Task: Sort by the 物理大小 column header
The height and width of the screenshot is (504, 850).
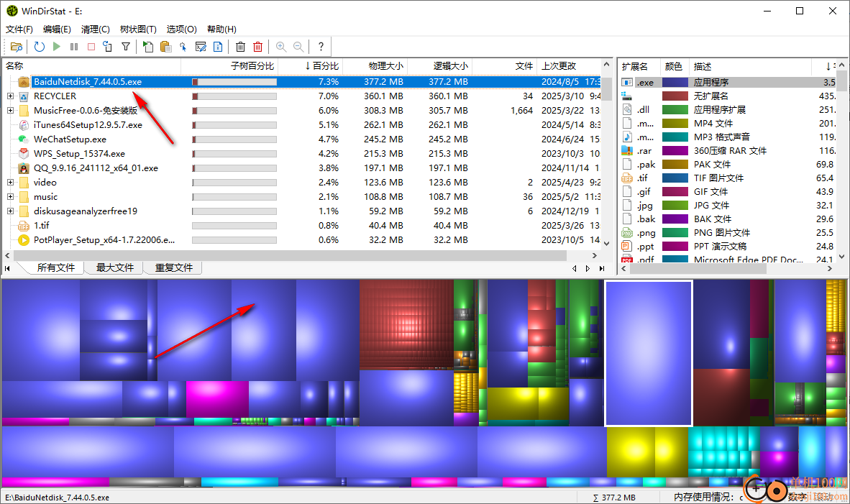Action: click(375, 66)
